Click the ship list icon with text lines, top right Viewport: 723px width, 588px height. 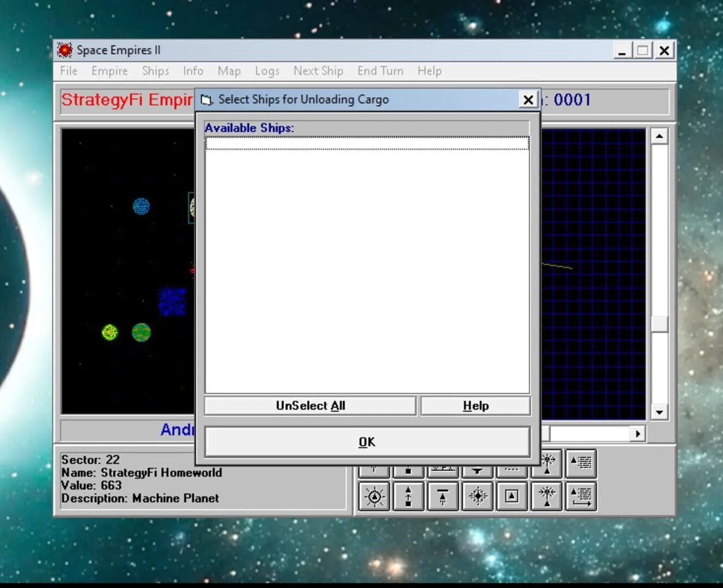[x=580, y=463]
